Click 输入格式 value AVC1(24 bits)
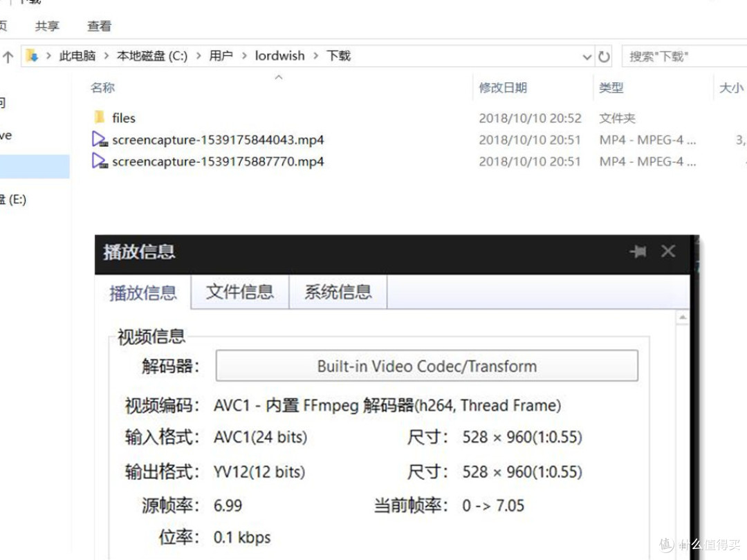 coord(260,437)
